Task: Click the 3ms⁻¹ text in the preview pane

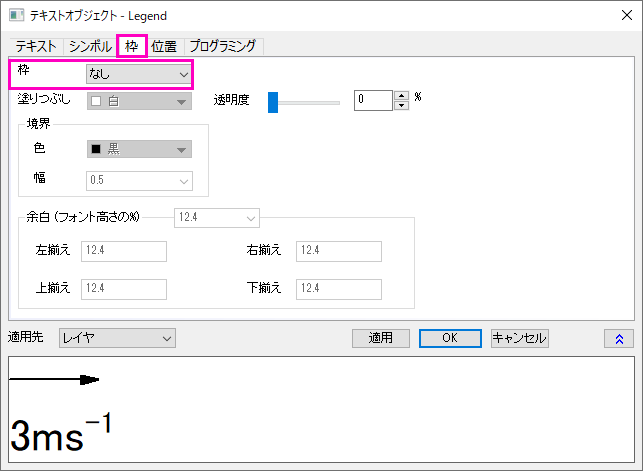Action: [x=60, y=433]
